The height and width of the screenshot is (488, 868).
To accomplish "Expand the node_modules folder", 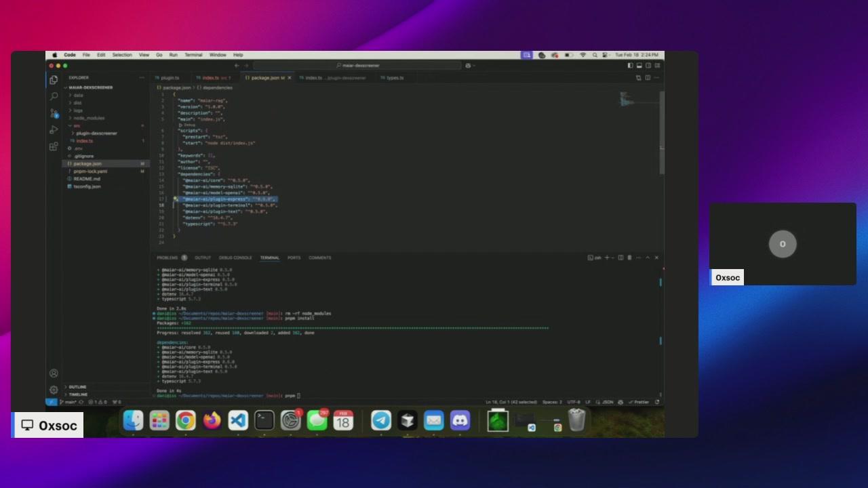I will (x=89, y=118).
